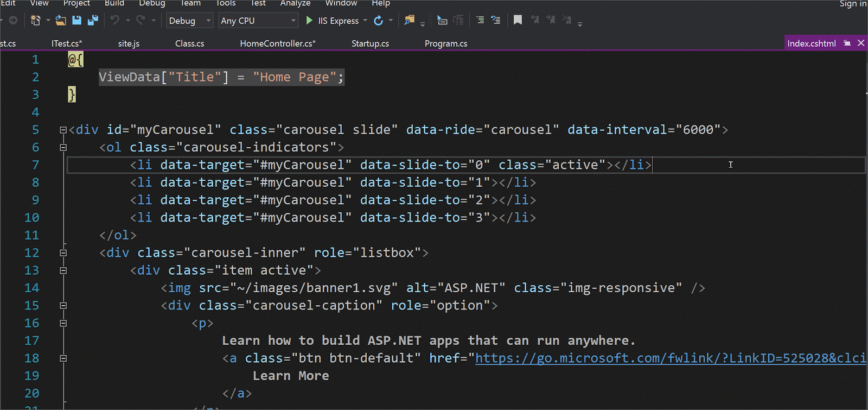868x410 pixels.
Task: Open the Window menu
Action: point(341,3)
